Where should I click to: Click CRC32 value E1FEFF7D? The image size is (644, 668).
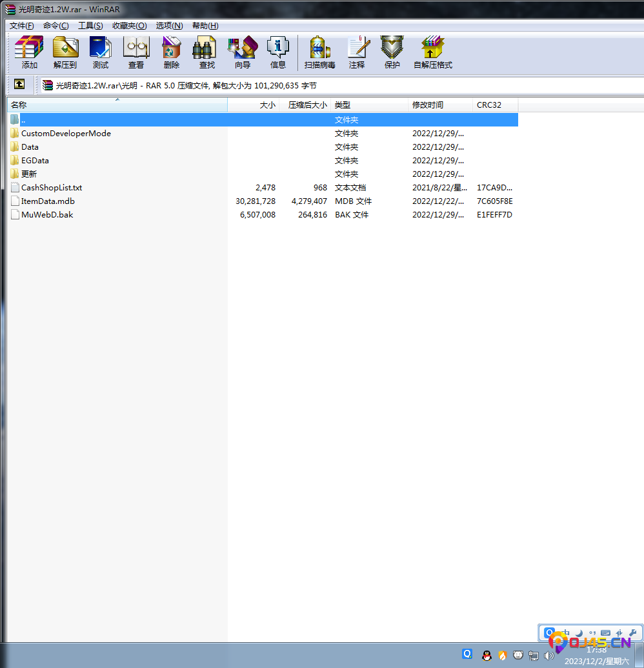coord(494,215)
